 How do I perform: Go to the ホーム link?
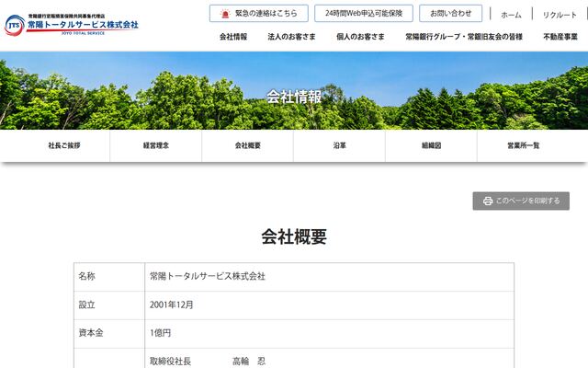[x=511, y=15]
